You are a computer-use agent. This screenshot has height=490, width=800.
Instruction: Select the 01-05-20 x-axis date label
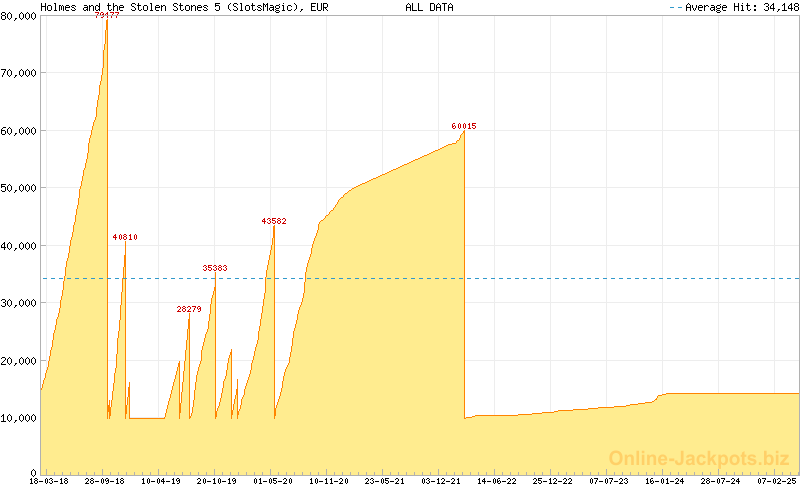(273, 481)
